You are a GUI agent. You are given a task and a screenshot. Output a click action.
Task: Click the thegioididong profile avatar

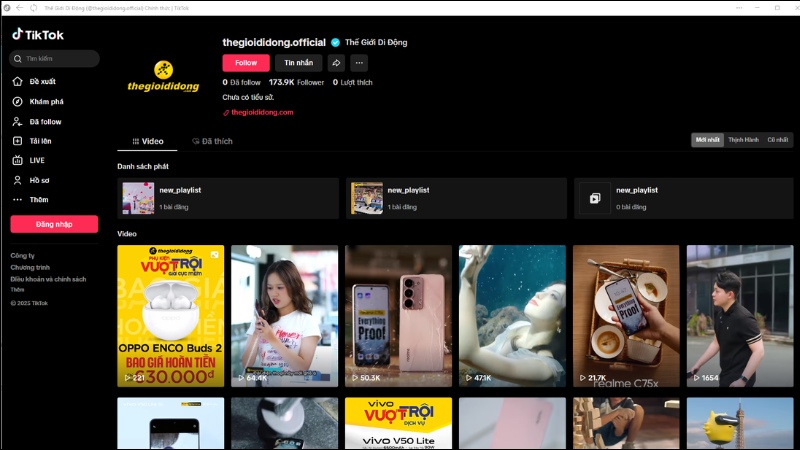pos(163,77)
